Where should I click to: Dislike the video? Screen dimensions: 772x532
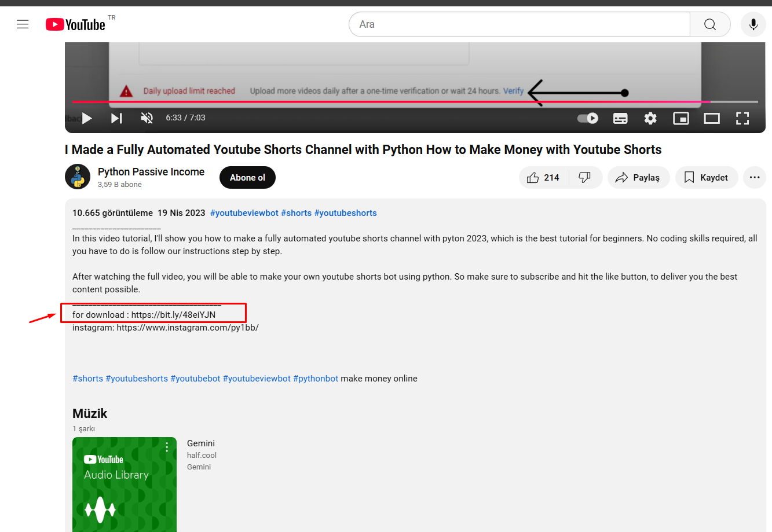586,178
